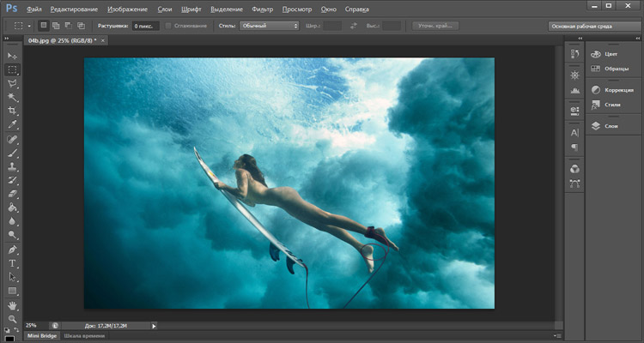Switch to the Шкала времени tab
This screenshot has height=343, width=644.
(x=84, y=336)
